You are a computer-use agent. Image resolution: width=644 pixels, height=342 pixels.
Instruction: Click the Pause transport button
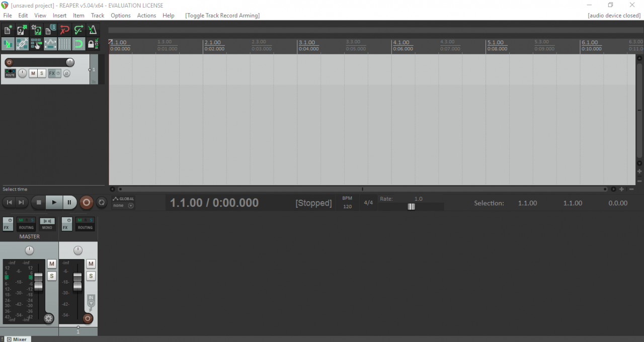pyautogui.click(x=69, y=203)
